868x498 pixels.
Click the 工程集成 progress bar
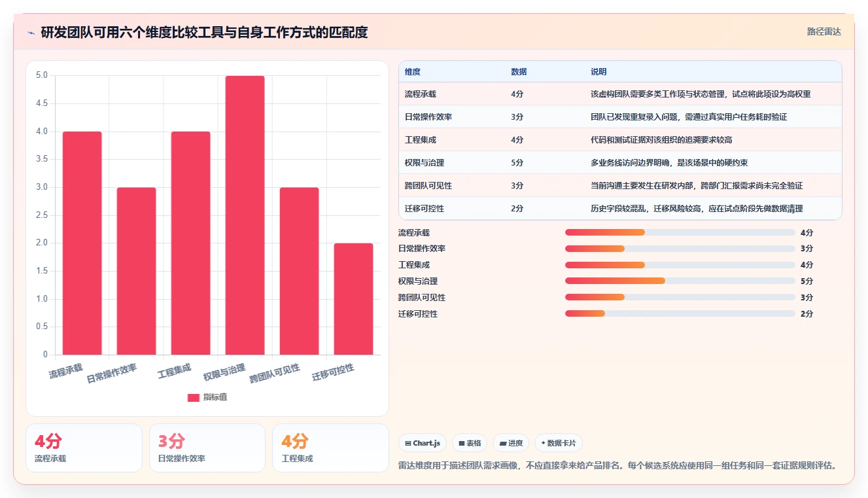click(x=680, y=265)
